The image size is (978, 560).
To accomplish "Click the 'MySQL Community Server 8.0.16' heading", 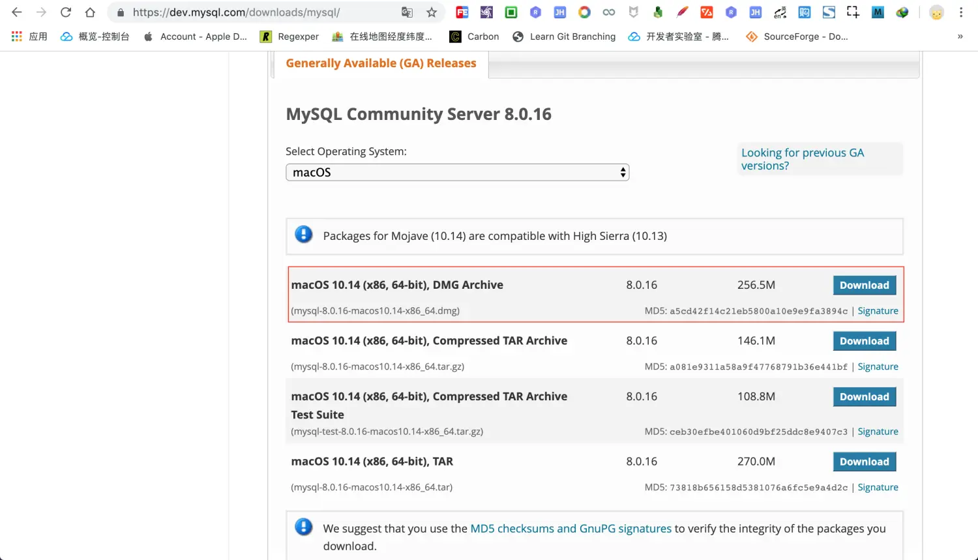I will (x=419, y=114).
